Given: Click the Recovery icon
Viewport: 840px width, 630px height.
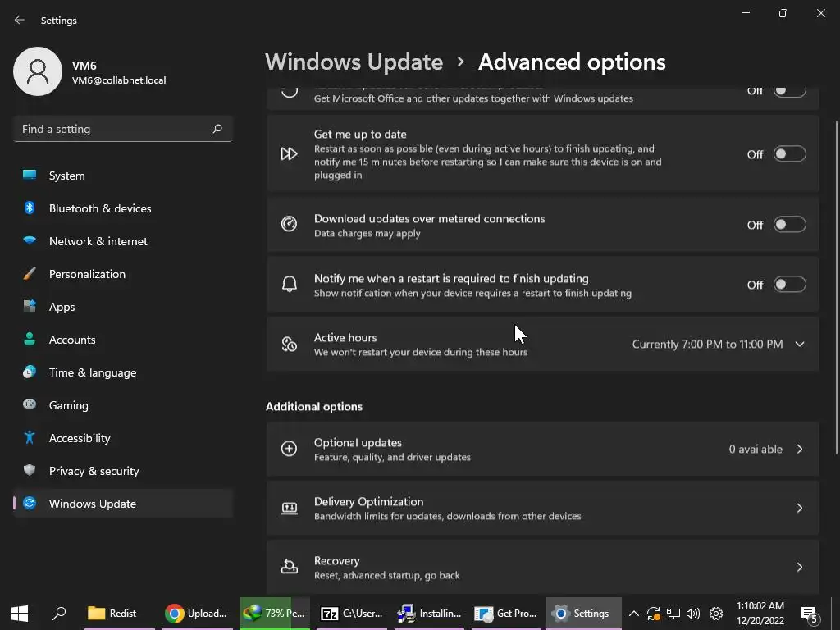Looking at the screenshot, I should tap(290, 566).
